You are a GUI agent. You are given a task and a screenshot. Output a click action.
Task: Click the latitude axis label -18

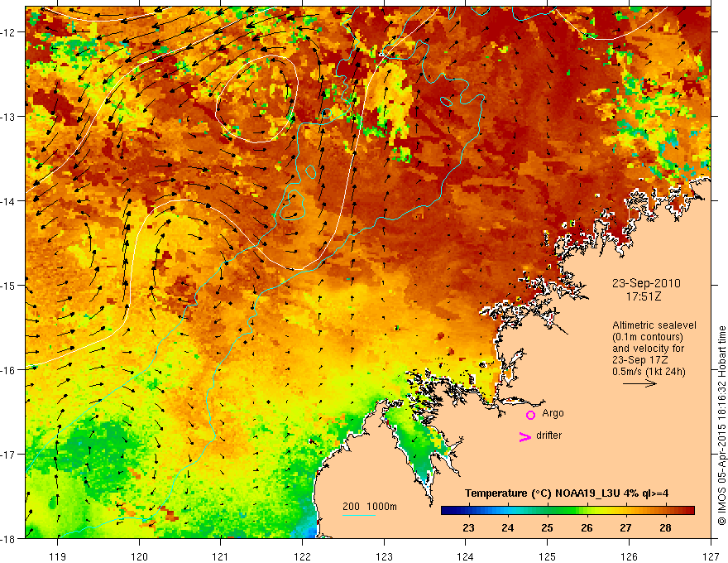point(9,539)
